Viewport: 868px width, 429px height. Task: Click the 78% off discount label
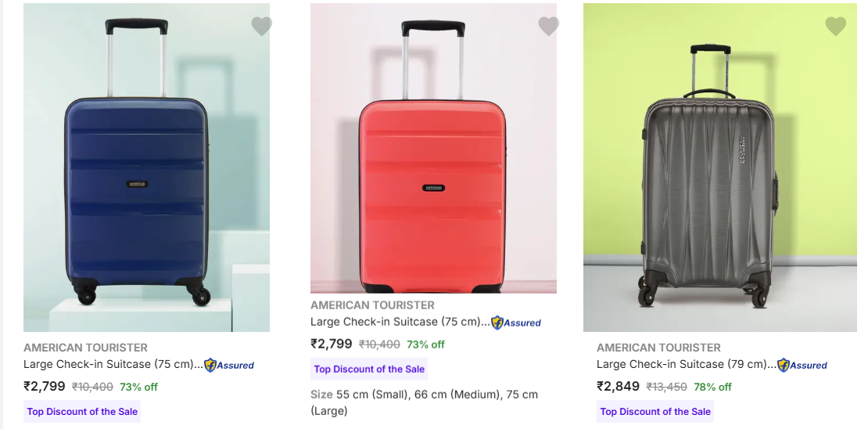(x=712, y=387)
